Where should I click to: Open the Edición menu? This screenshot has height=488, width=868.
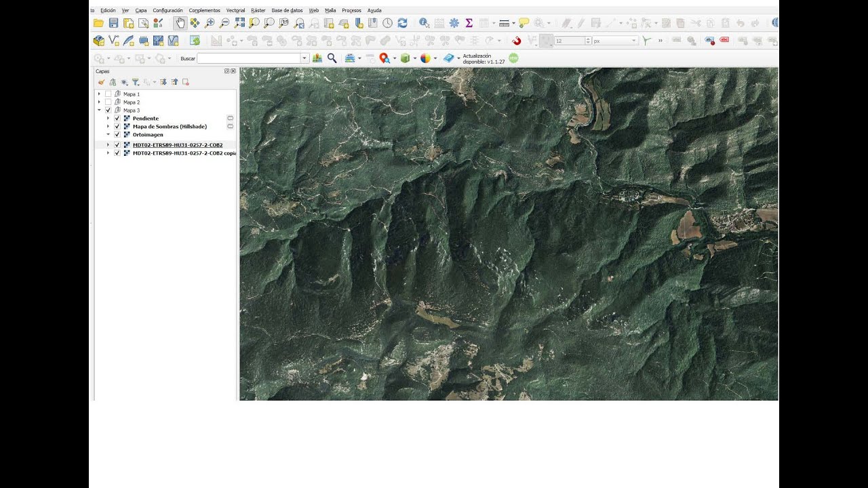tap(108, 10)
